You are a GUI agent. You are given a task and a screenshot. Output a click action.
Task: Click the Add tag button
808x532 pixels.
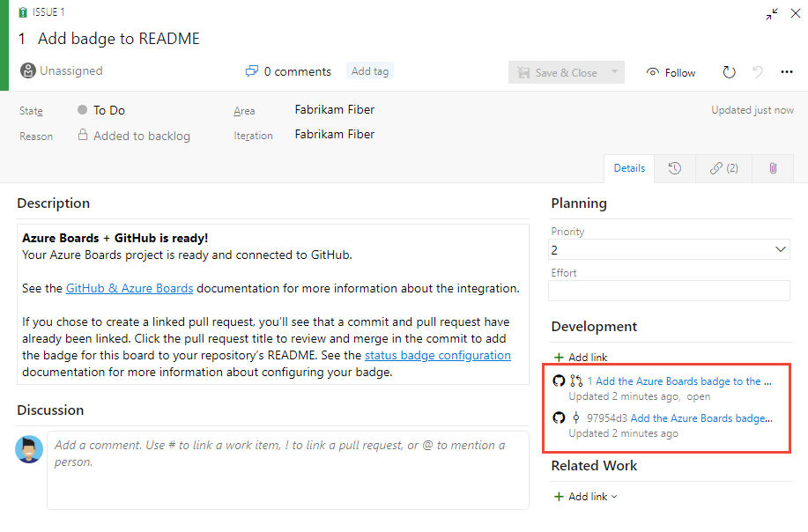[x=369, y=71]
